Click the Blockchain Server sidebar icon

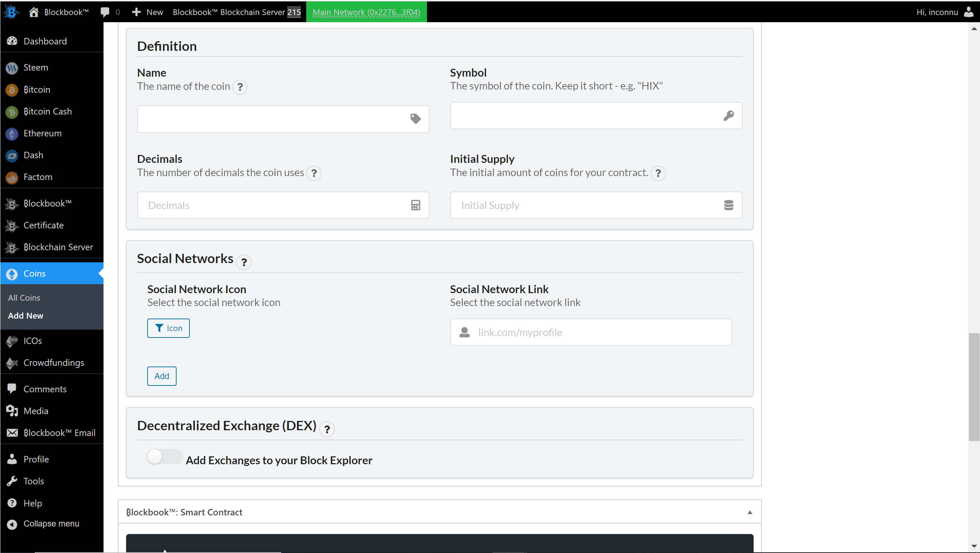12,247
